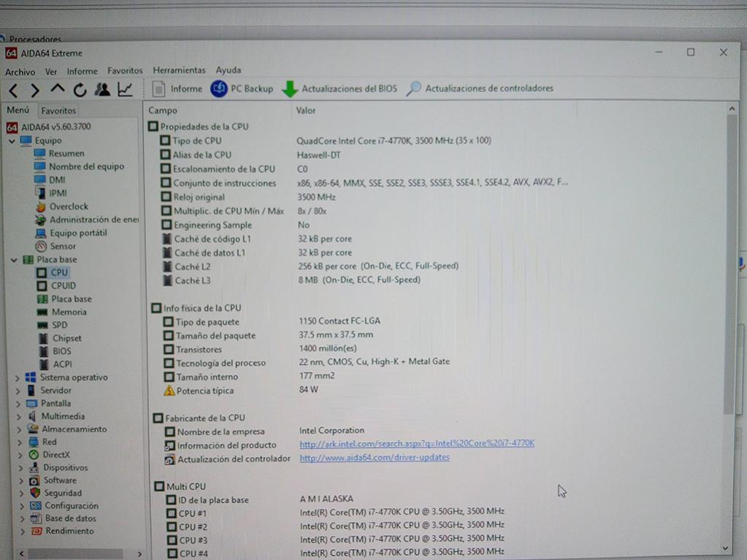Select the Transistores row
Viewport: 747px width, 560px height.
point(260,349)
